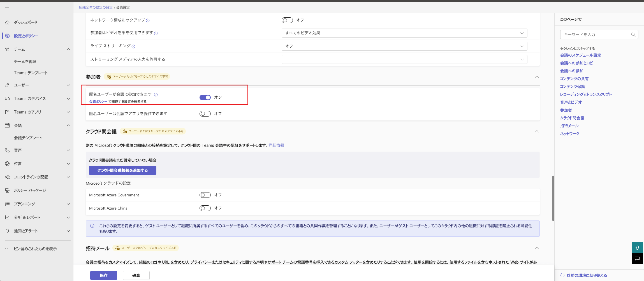644x281 pixels.
Task: Click the Dashboard home icon
Action: coord(7,22)
